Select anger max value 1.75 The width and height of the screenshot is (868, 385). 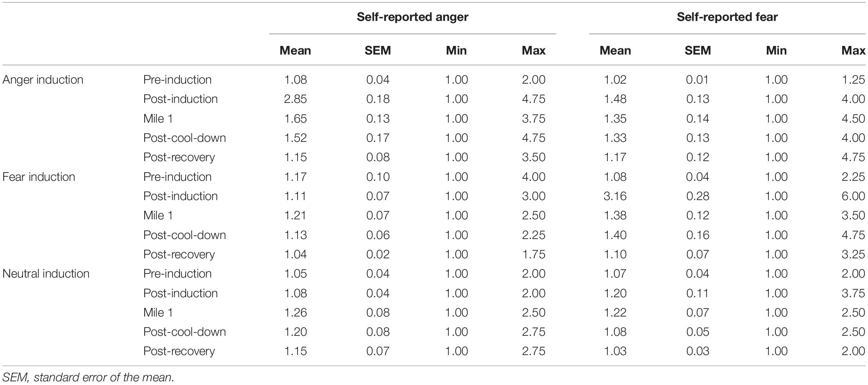[x=534, y=254]
